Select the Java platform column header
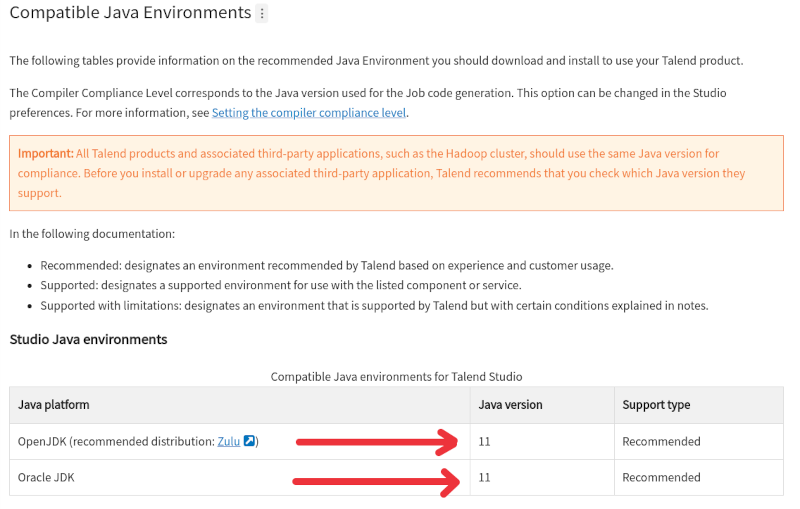 (240, 405)
